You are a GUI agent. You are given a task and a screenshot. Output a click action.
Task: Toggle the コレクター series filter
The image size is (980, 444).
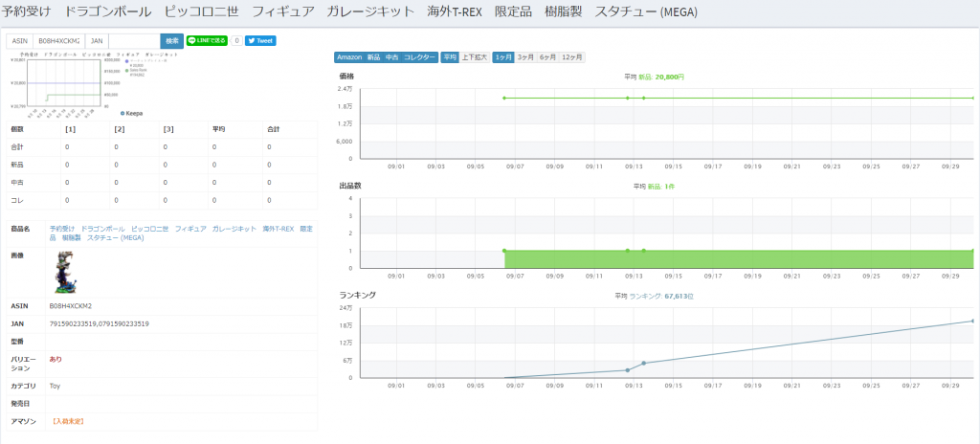(419, 57)
